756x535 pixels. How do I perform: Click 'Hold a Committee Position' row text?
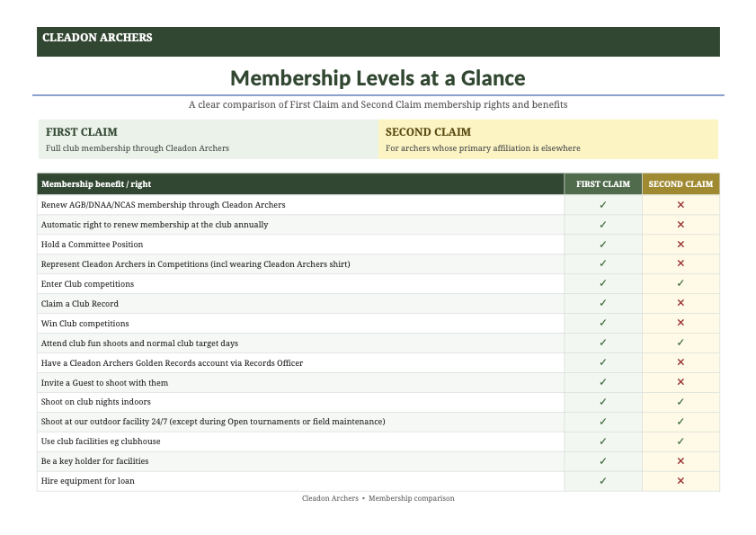92,244
